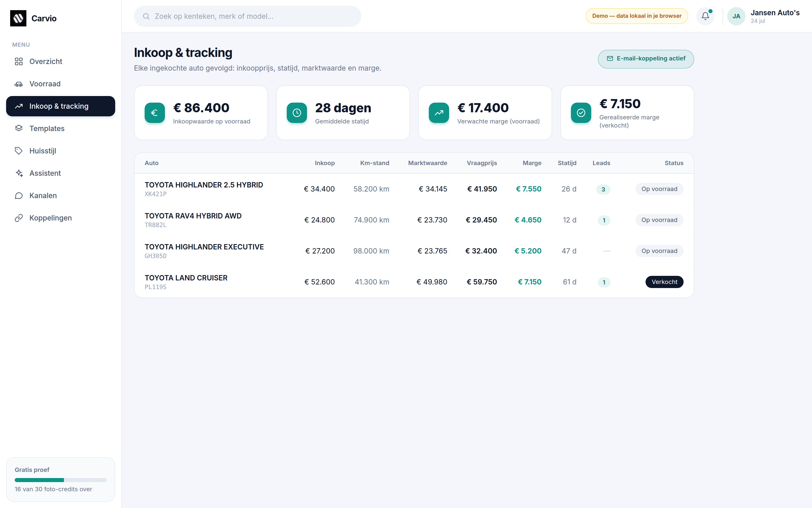812x508 pixels.
Task: Click the checkmark icon on Gerealiseerde marge card
Action: coord(581,113)
